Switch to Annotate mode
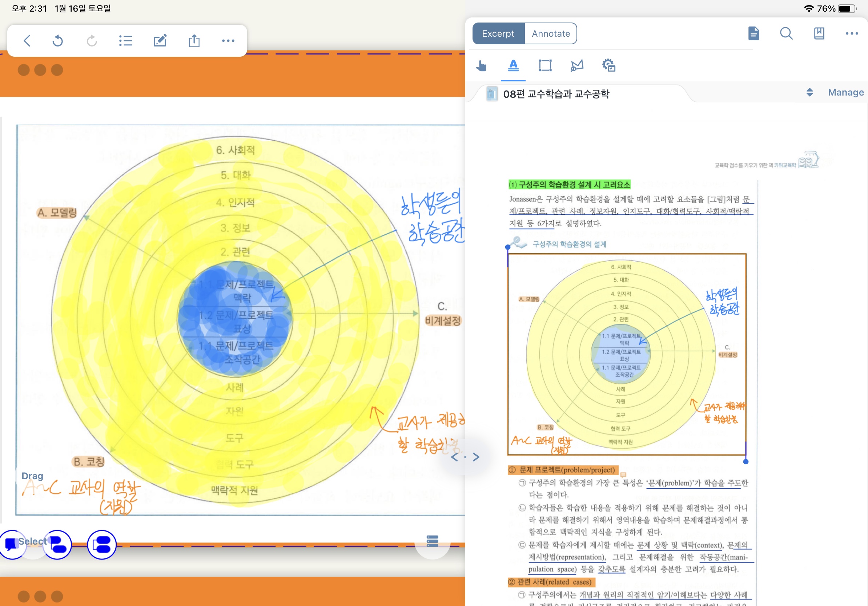This screenshot has width=868, height=606. click(x=550, y=34)
